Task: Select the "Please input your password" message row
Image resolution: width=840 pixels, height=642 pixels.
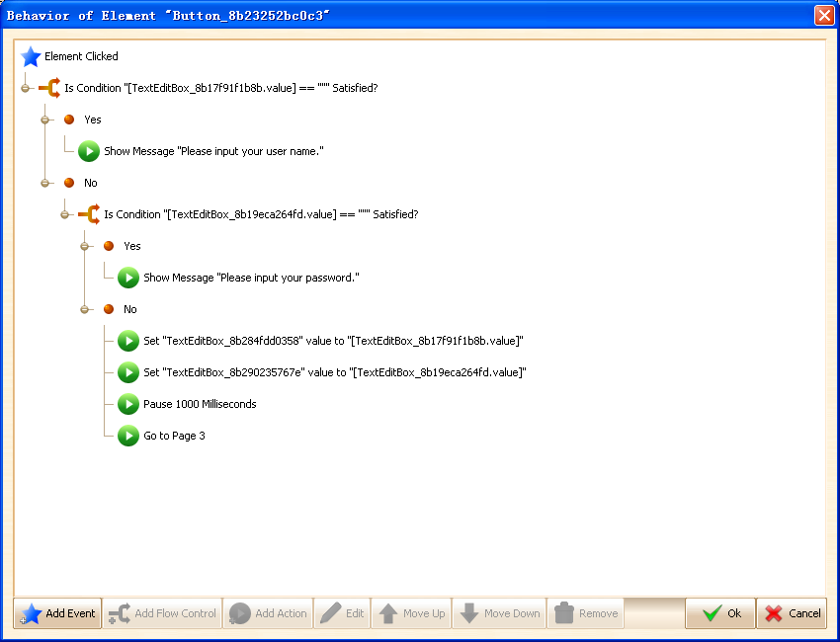Action: point(250,278)
